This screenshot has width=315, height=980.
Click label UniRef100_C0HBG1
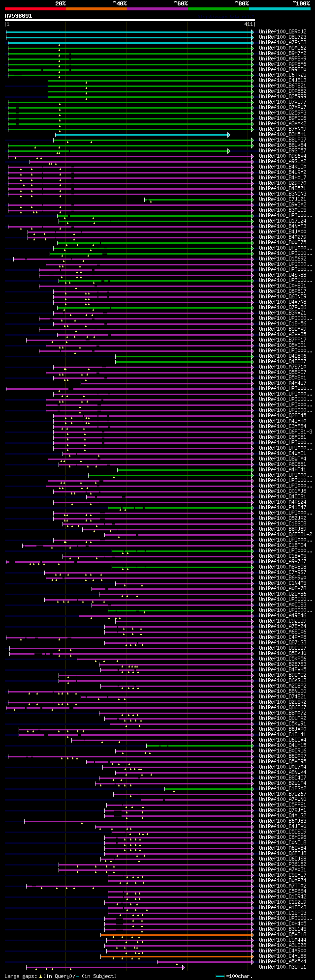click(x=283, y=286)
